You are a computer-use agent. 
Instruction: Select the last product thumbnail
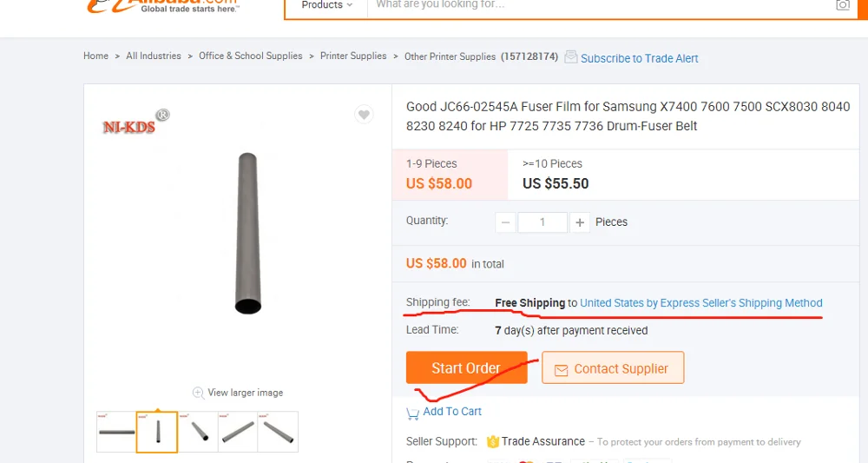pos(278,432)
